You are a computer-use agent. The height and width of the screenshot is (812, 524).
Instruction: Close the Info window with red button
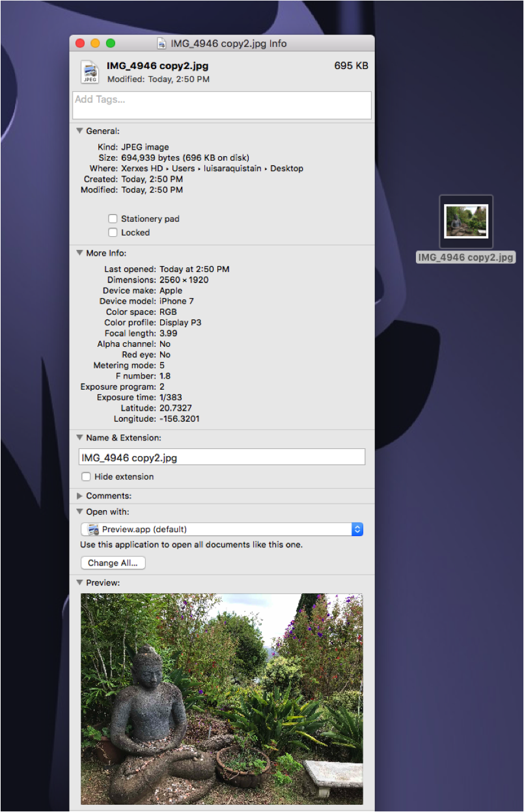pos(81,44)
